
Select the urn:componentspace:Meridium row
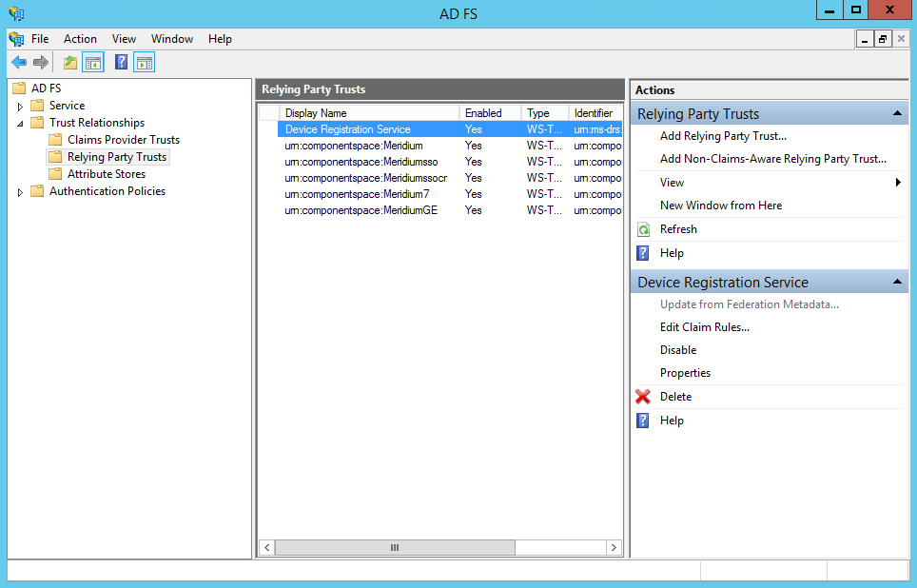450,146
